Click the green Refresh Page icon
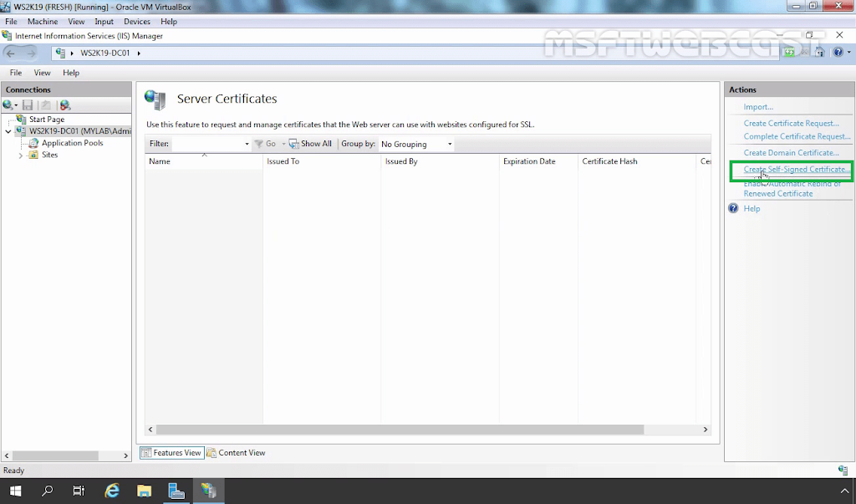Viewport: 856px width, 504px height. click(789, 53)
